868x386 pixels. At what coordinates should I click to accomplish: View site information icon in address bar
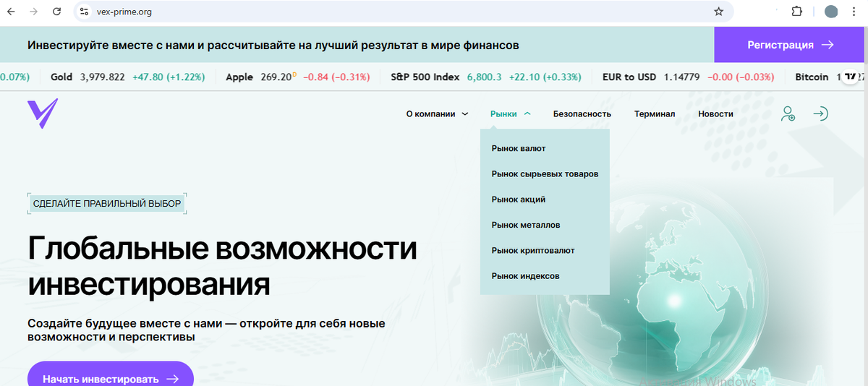[x=85, y=12]
